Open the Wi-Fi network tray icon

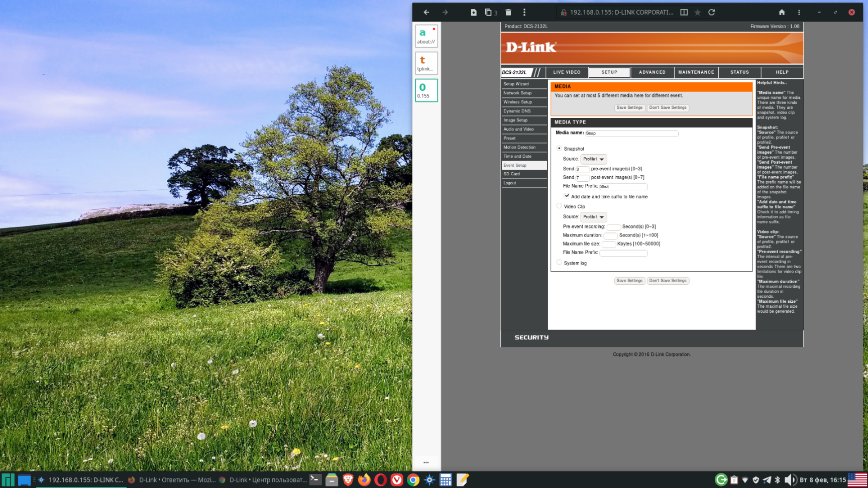pyautogui.click(x=745, y=480)
